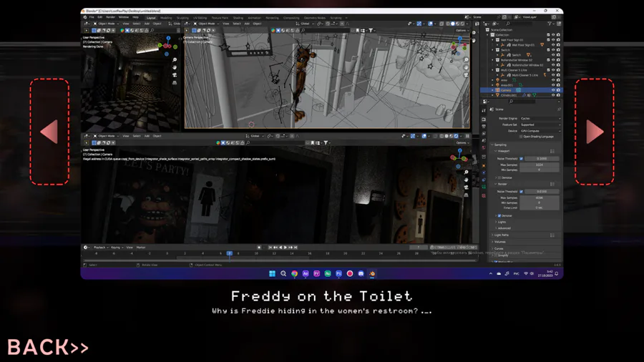
Task: Click the outliner search magnifier
Action: tap(507, 24)
